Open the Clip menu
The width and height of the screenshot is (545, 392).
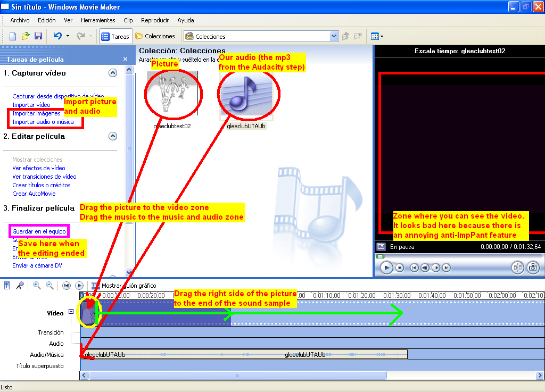128,20
